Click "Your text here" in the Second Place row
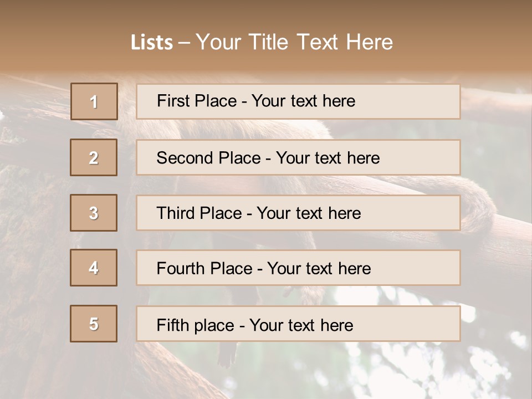The width and height of the screenshot is (532, 399). tap(328, 158)
